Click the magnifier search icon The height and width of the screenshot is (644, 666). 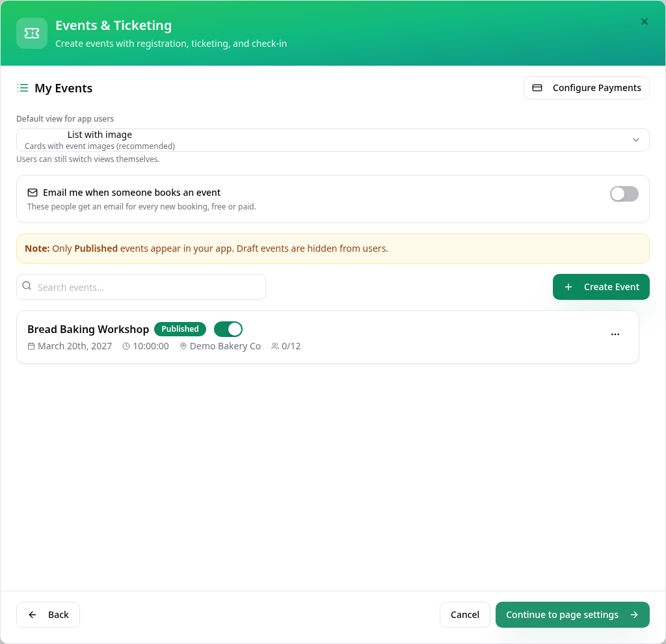point(27,286)
